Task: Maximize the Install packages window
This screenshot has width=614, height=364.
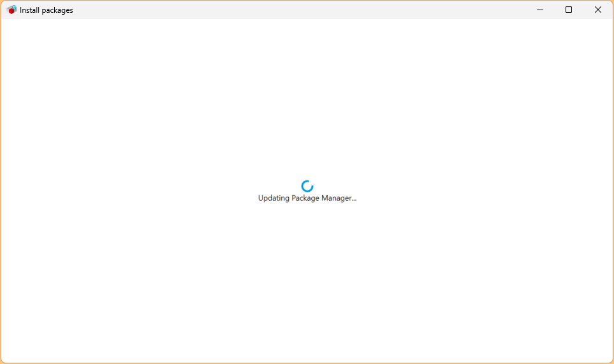Action: pos(569,10)
